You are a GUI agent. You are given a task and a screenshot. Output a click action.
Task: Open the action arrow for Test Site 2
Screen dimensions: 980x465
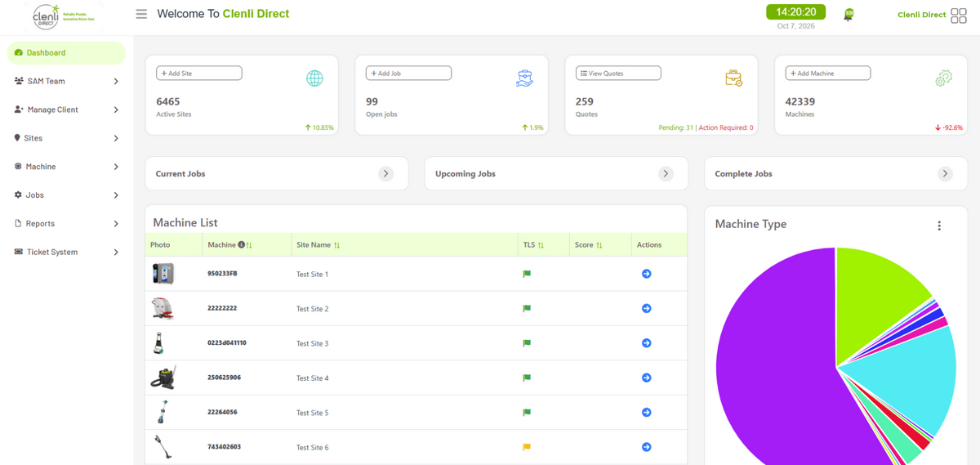pos(647,308)
